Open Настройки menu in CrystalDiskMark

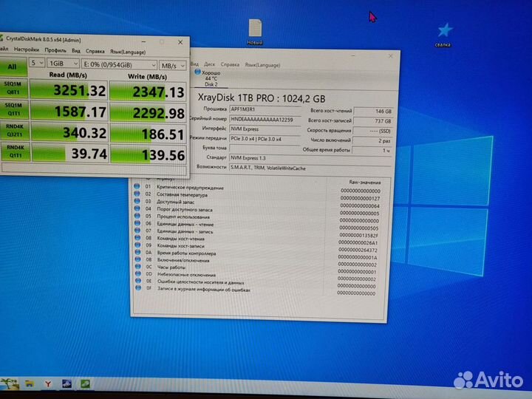27,50
